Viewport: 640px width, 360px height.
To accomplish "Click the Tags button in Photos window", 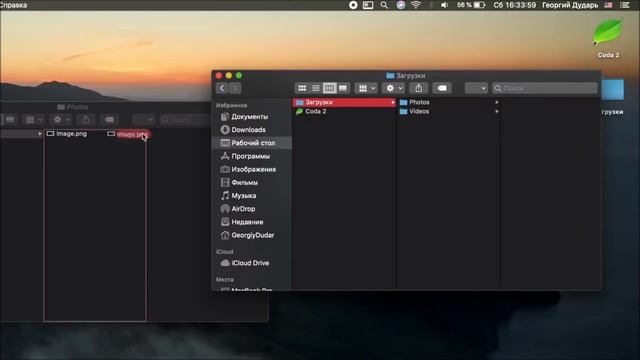I will coord(109,120).
